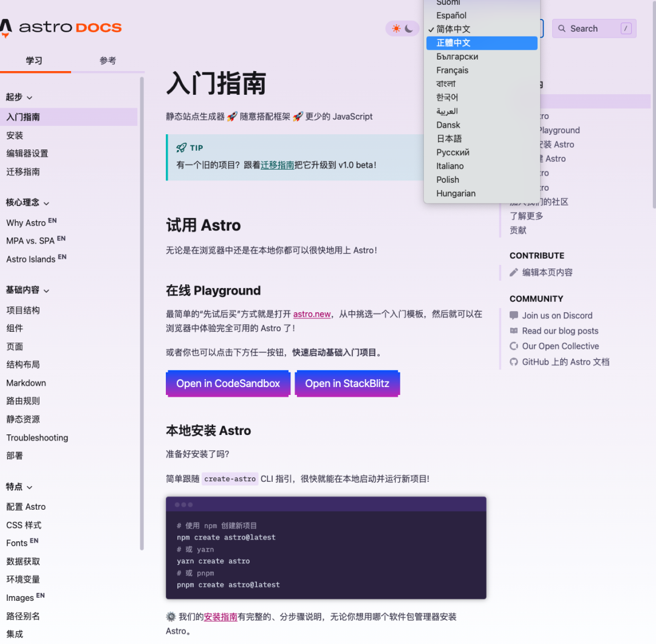Open in StackBlitz button

coord(347,383)
